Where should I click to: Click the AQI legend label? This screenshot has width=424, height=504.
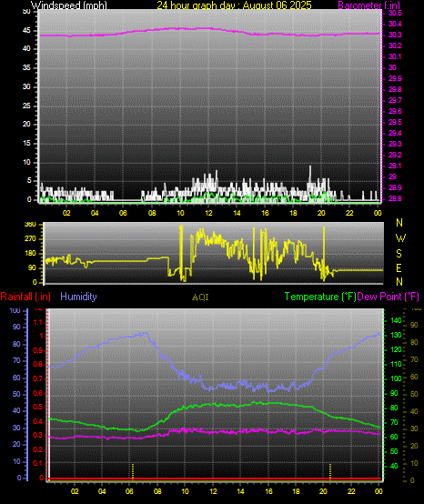200,297
